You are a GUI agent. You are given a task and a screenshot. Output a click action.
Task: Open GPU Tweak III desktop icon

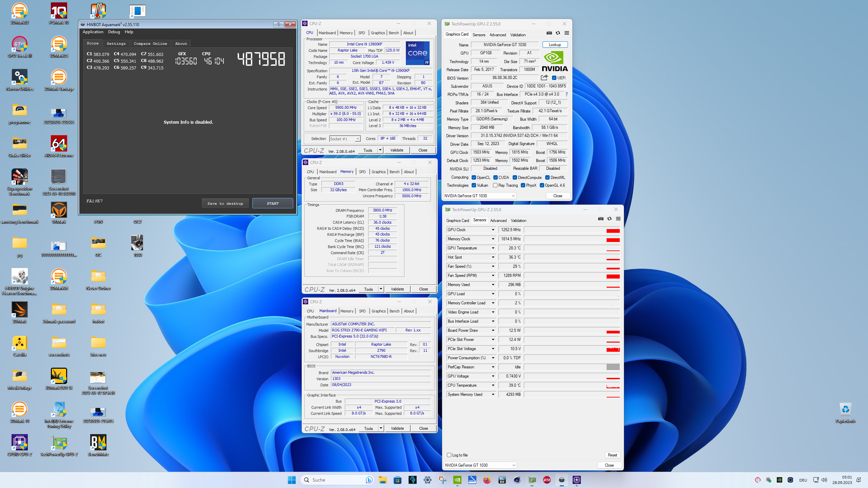tap(19, 47)
